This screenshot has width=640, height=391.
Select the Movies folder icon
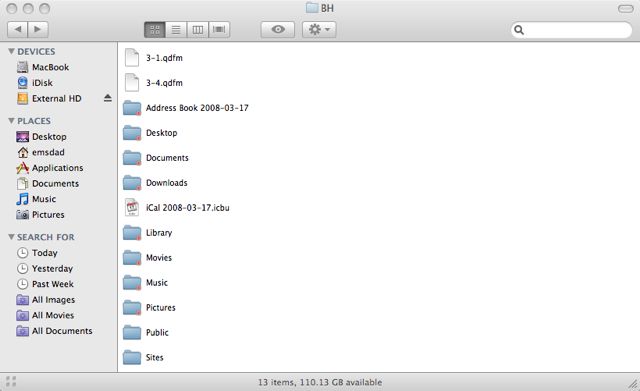132,258
